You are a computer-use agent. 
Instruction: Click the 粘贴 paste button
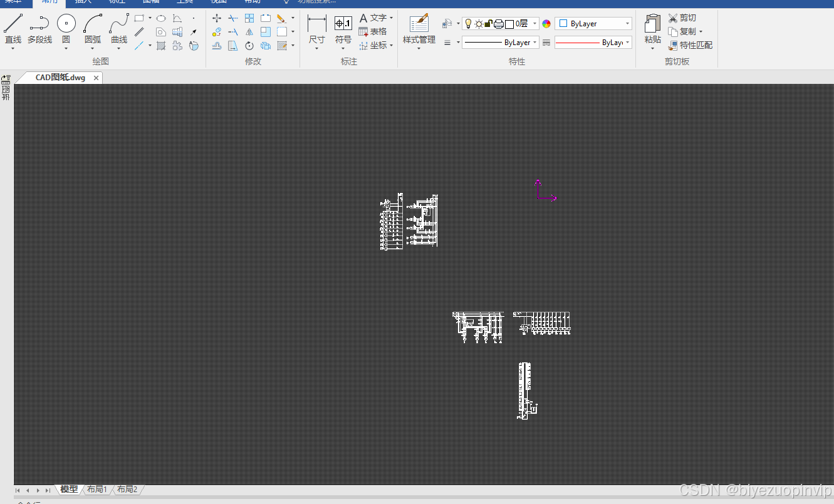(652, 28)
